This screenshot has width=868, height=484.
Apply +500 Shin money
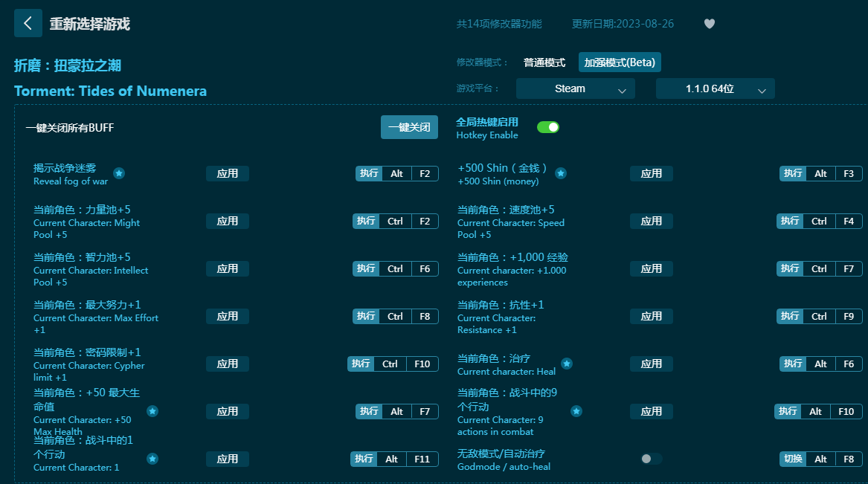pyautogui.click(x=652, y=174)
